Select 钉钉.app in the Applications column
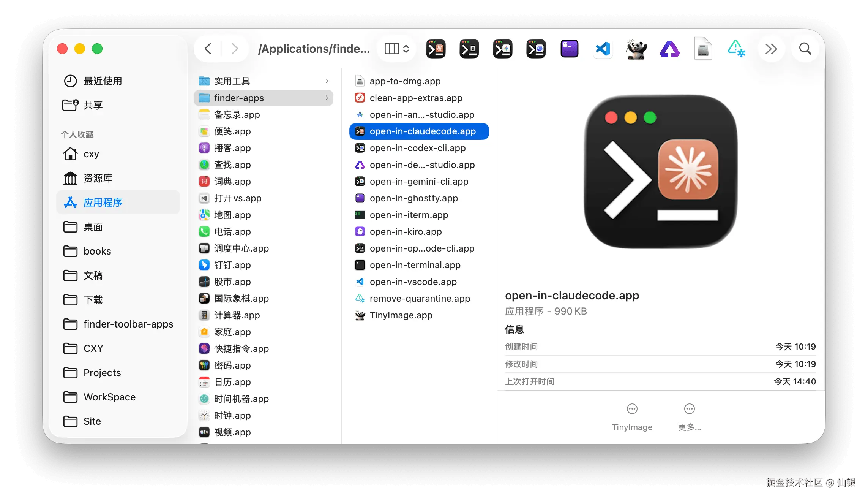Image resolution: width=868 pixels, height=500 pixels. pyautogui.click(x=264, y=265)
